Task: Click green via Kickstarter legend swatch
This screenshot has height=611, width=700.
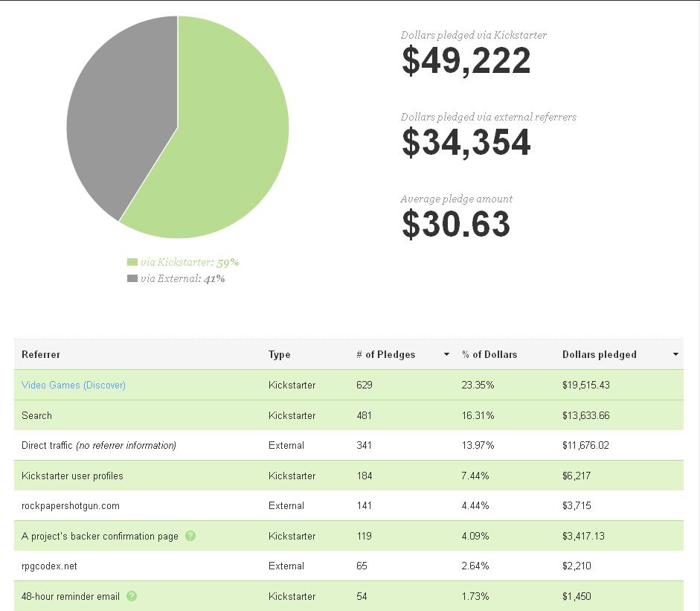Action: 132,263
